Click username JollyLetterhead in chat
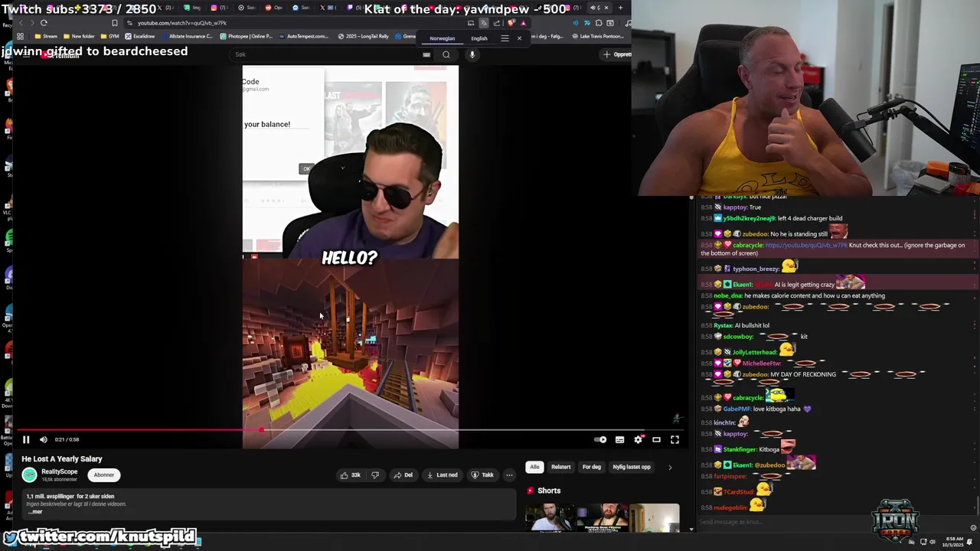Screen dimensions: 980x551 click(x=755, y=352)
